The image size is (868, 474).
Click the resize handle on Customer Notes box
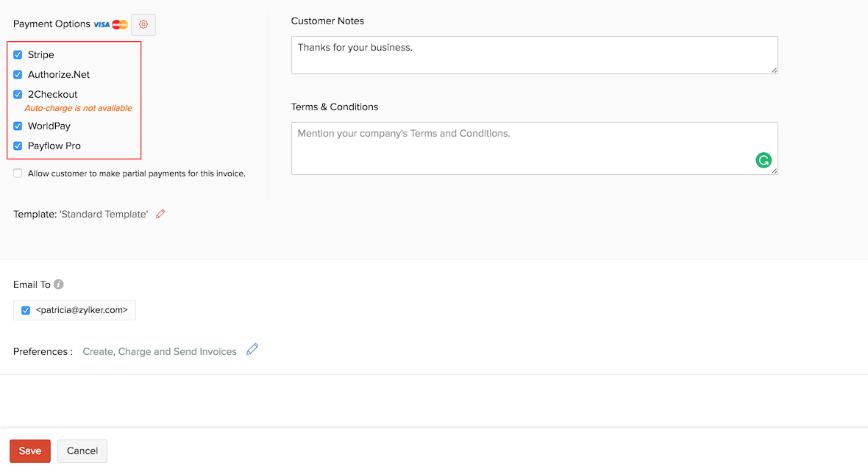tap(774, 71)
